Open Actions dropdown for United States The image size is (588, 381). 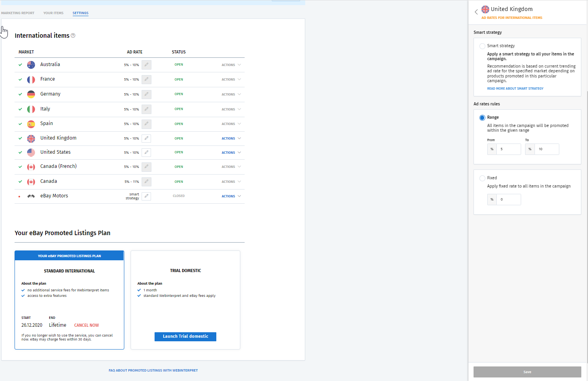[x=231, y=153]
